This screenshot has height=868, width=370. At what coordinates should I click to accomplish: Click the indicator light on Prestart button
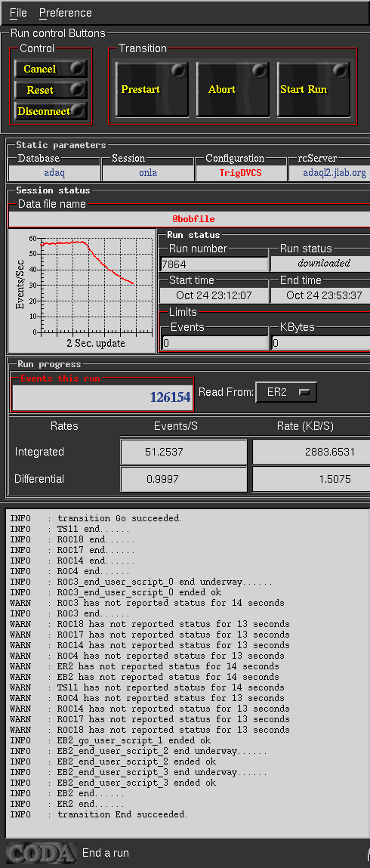179,71
